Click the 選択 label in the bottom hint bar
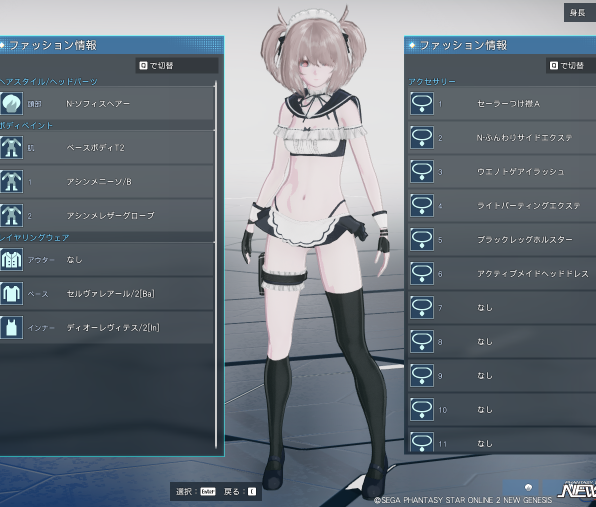Image resolution: width=596 pixels, height=507 pixels. (184, 491)
